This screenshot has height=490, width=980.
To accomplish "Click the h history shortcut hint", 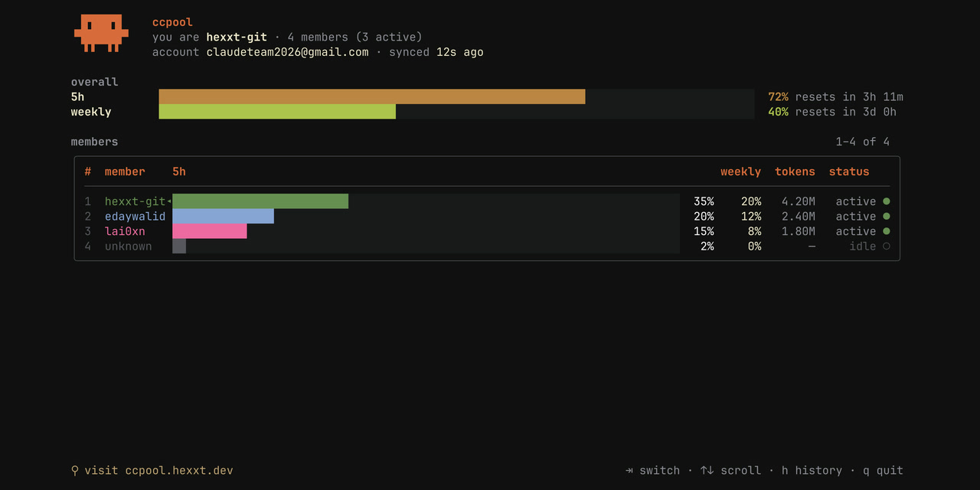I will point(812,471).
